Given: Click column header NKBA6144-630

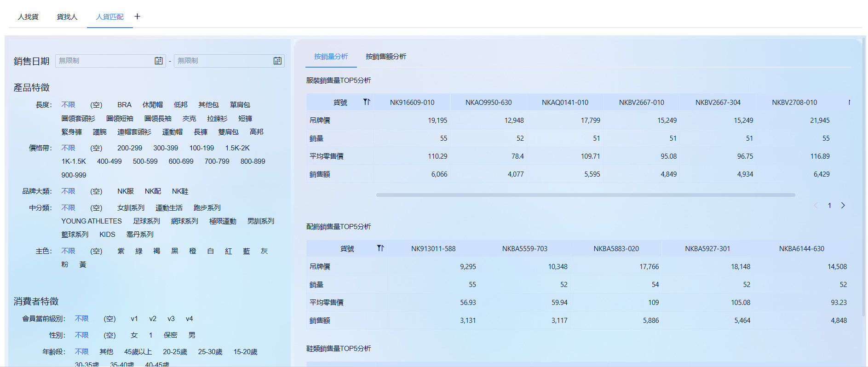Looking at the screenshot, I should click(802, 249).
